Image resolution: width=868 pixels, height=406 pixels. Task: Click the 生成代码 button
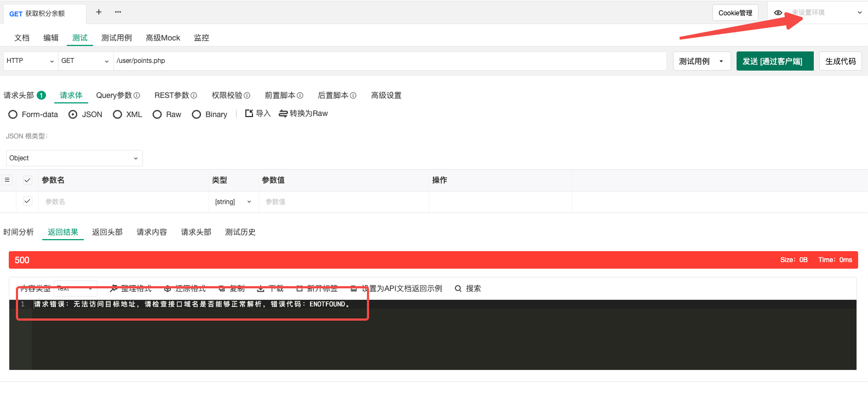pos(841,61)
